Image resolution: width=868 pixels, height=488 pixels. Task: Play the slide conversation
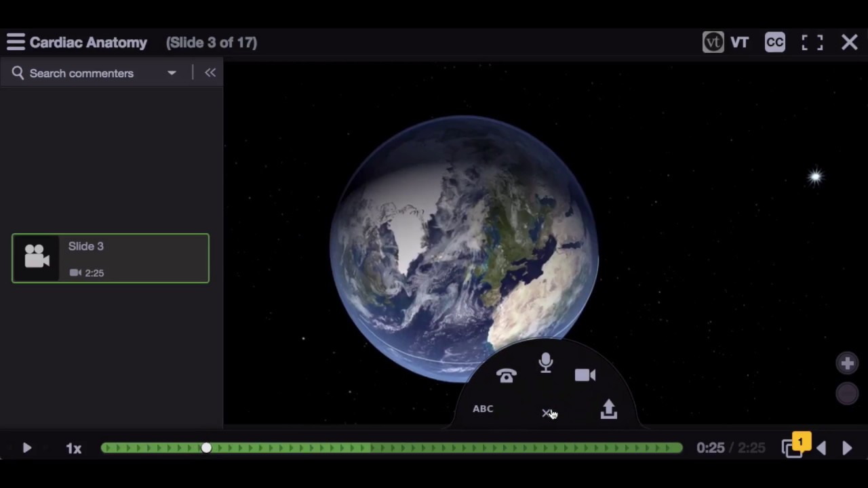point(26,448)
